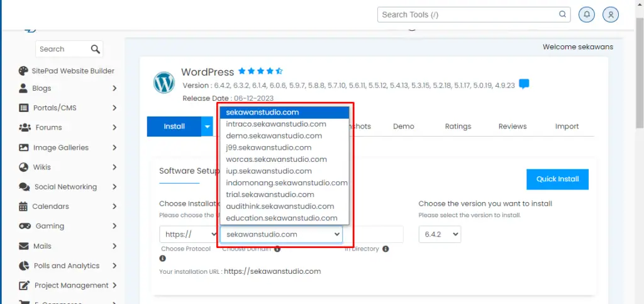The image size is (644, 304).
Task: Click the info icon beside Choose Domain
Action: 277,249
